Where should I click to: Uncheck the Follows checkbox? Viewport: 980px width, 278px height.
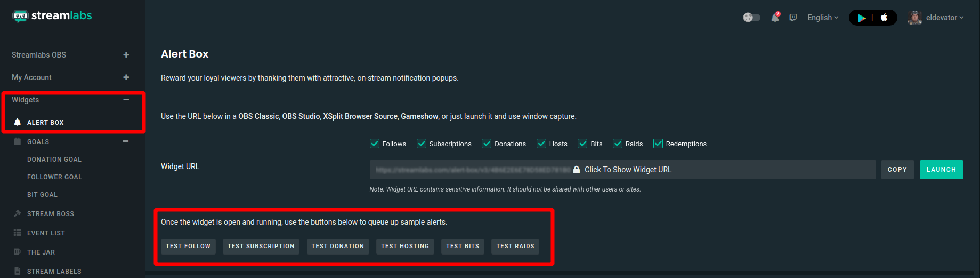coord(375,144)
